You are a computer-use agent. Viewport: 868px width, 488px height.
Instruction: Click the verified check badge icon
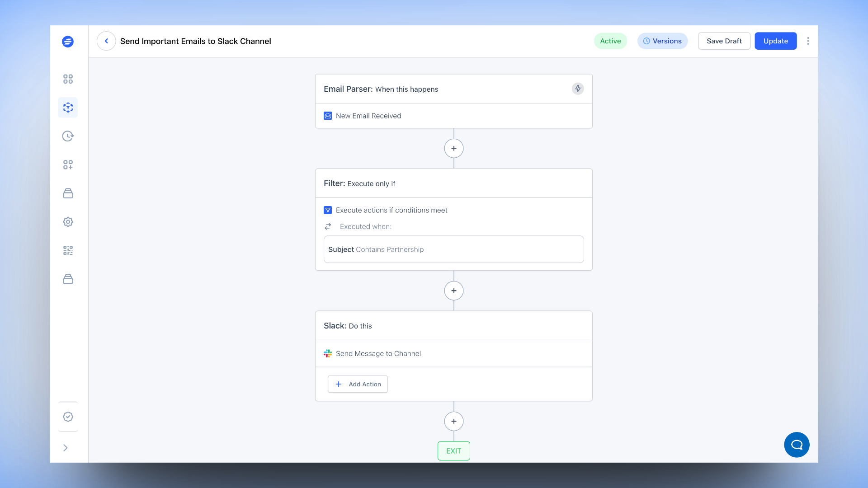68,417
